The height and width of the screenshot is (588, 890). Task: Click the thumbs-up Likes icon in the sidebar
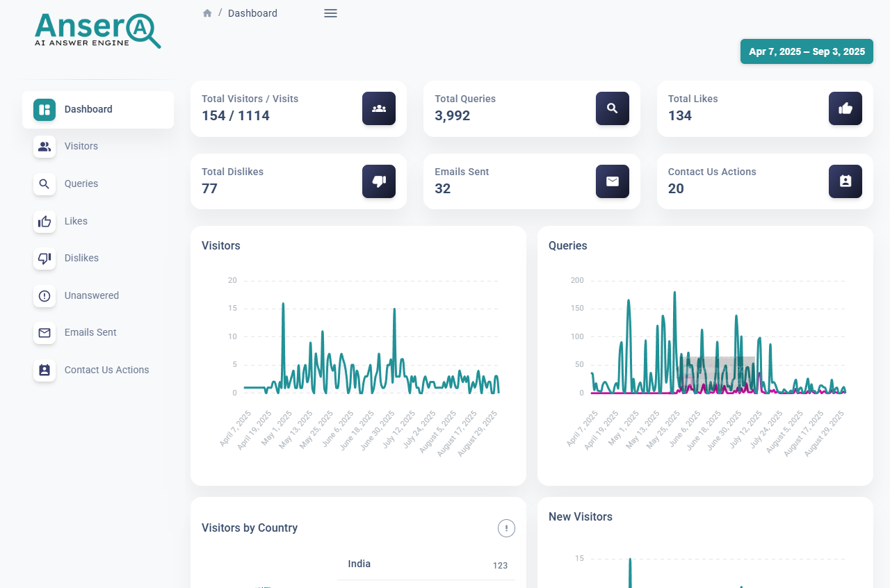point(44,221)
